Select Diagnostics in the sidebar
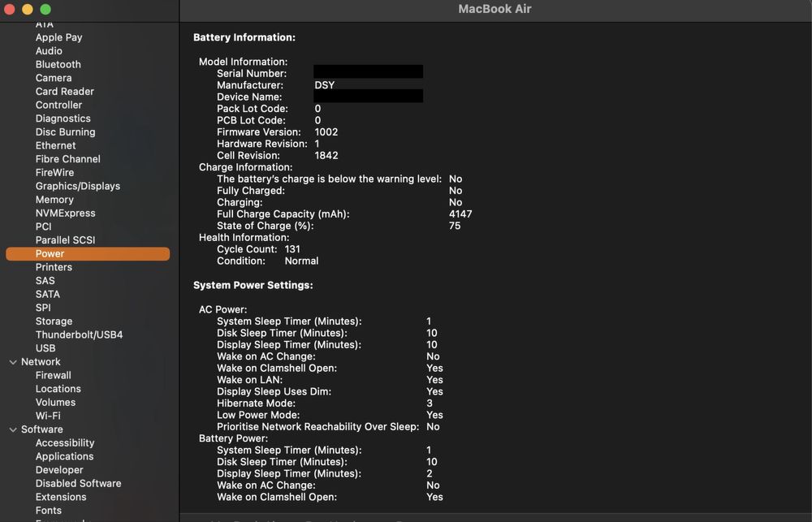 point(63,119)
